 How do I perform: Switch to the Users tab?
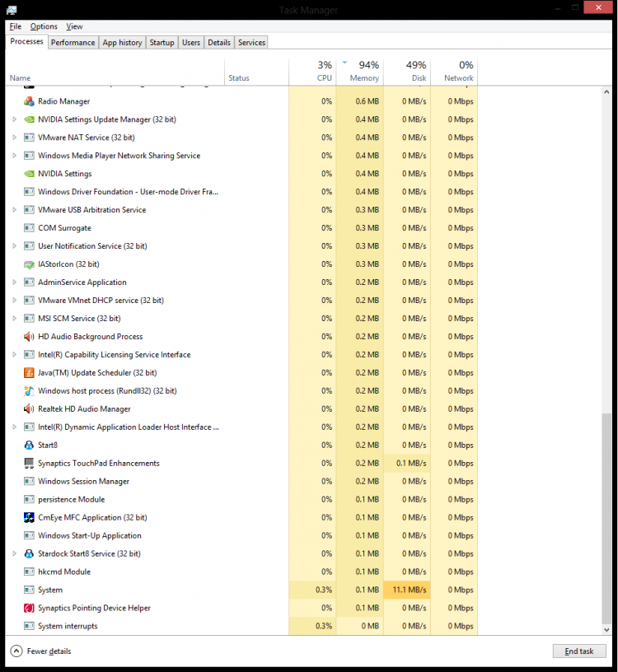tap(191, 43)
